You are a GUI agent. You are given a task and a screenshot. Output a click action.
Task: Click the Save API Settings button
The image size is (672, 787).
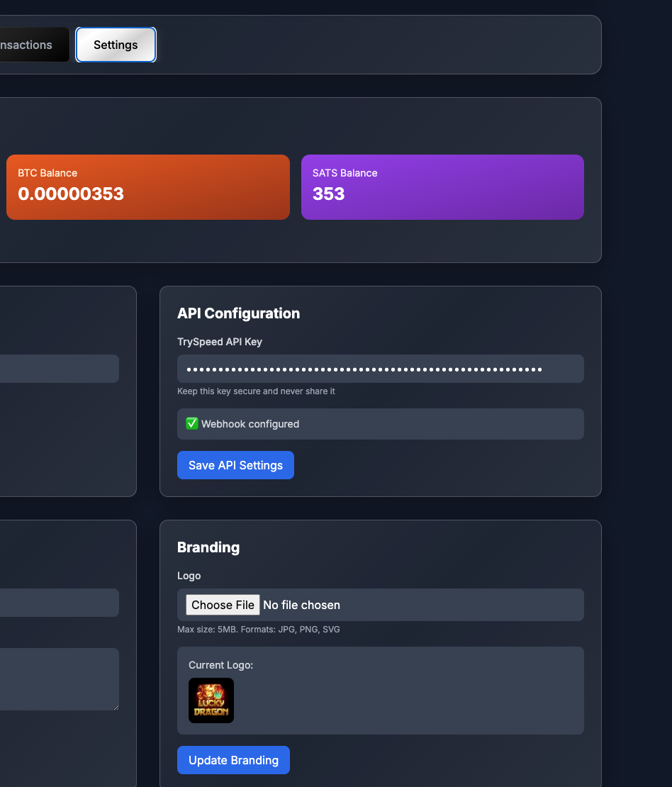click(x=235, y=465)
